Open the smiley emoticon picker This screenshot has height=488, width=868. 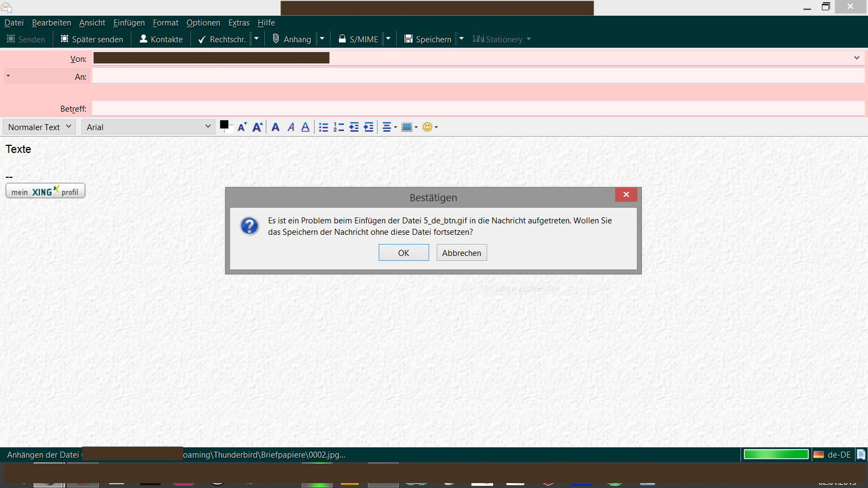(x=430, y=127)
